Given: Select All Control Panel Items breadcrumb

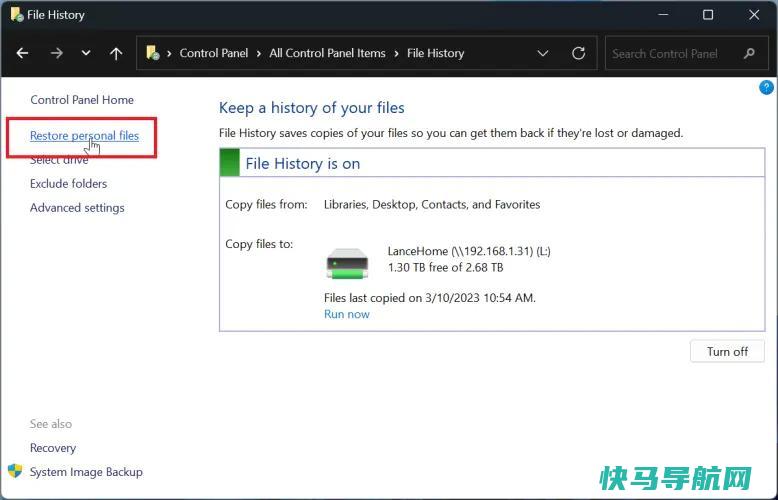Looking at the screenshot, I should (327, 53).
